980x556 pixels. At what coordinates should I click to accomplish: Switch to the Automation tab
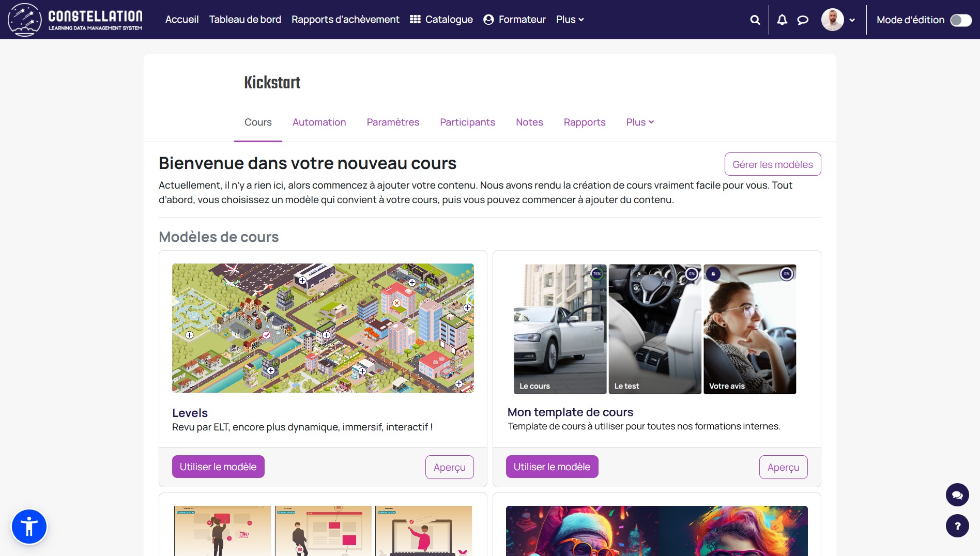tap(319, 122)
